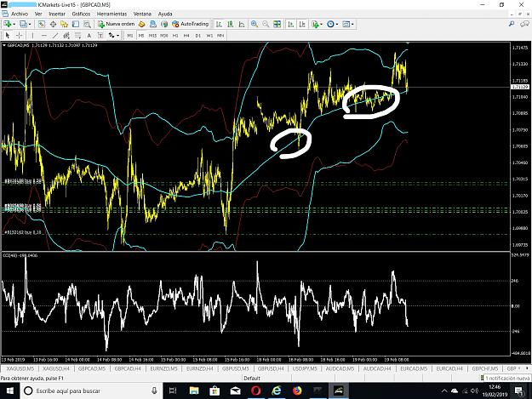The width and height of the screenshot is (532, 399).
Task: Open the periodicity clock icon
Action: (330, 24)
